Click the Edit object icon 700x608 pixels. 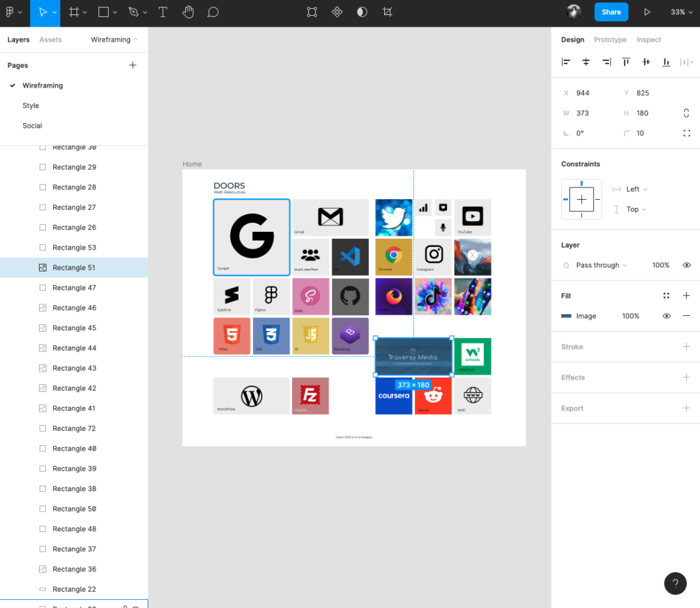coord(312,12)
